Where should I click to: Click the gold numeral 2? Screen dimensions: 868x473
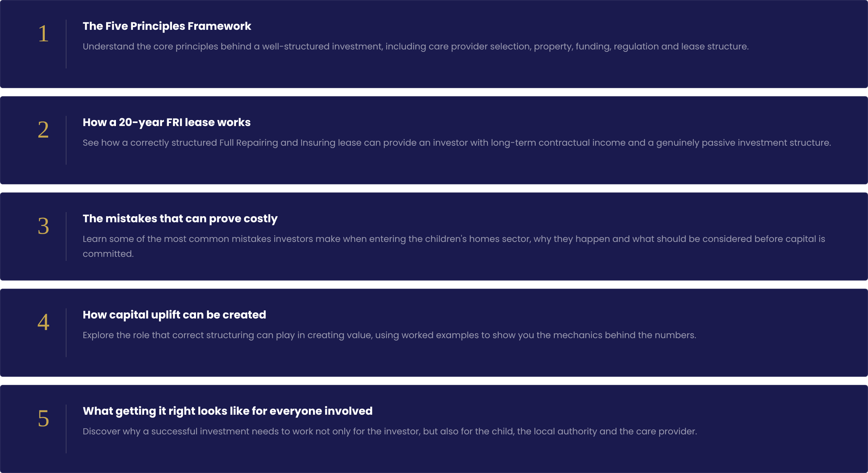point(43,130)
